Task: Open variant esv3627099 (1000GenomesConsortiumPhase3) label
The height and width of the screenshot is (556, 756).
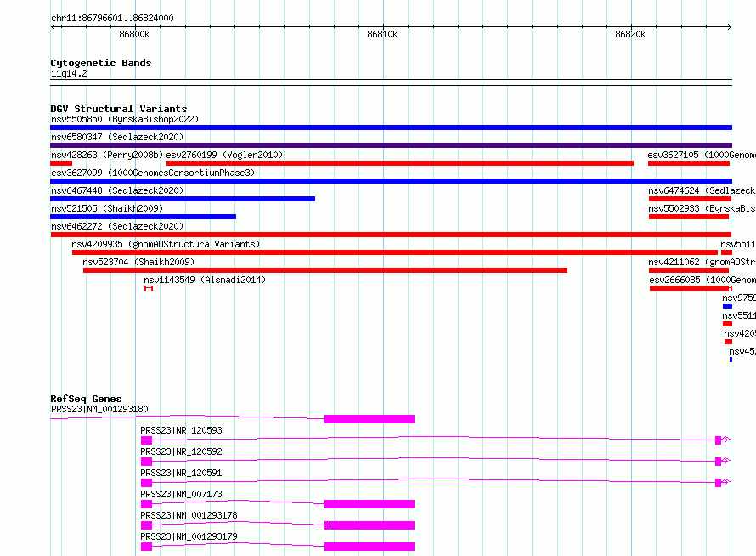Action: (x=153, y=173)
